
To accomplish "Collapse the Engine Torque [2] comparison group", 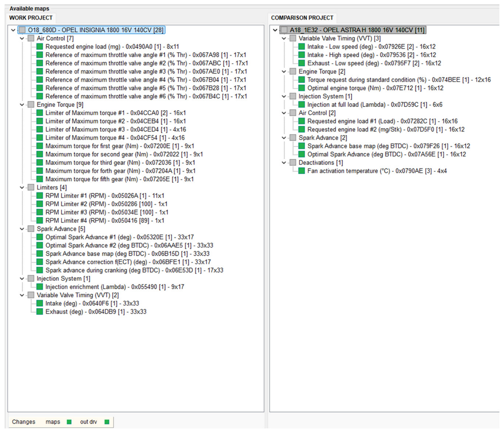I will pos(284,71).
